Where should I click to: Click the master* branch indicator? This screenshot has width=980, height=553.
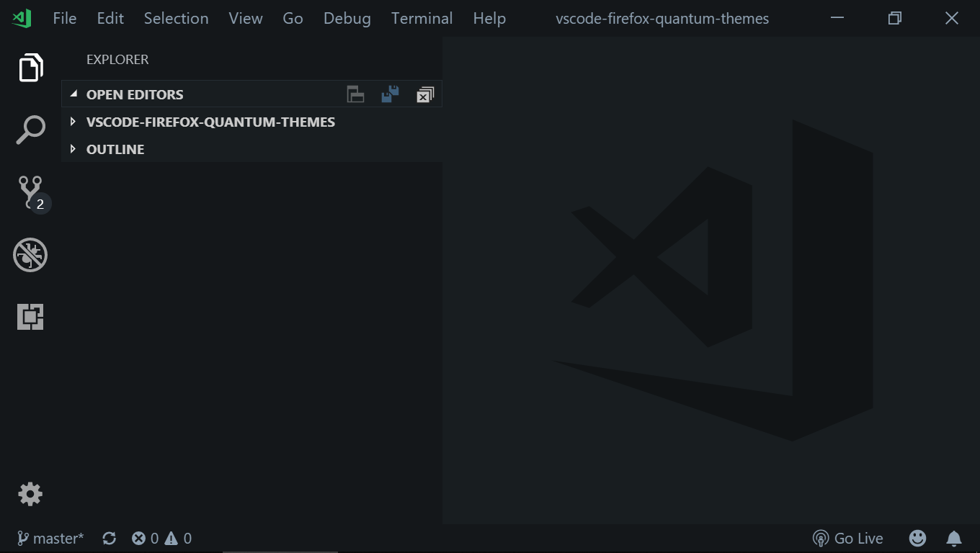[x=50, y=538]
